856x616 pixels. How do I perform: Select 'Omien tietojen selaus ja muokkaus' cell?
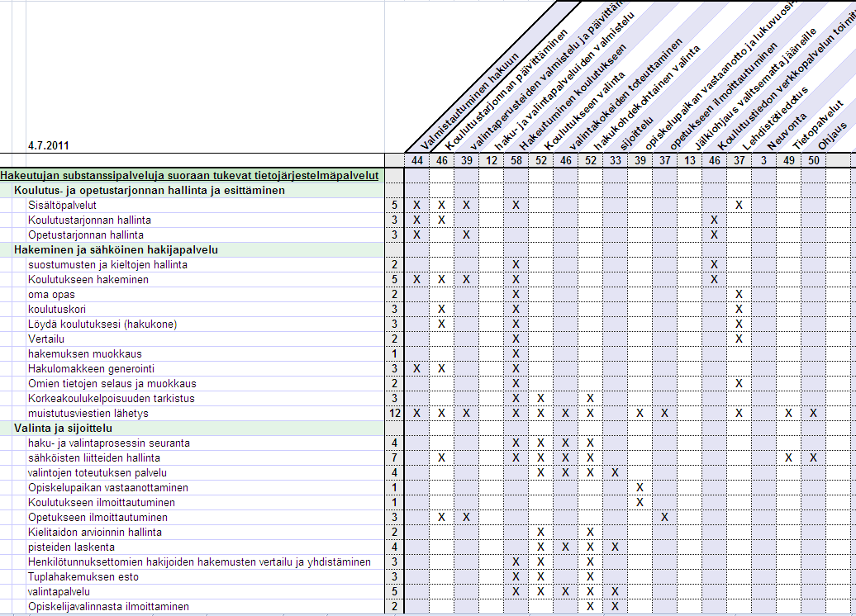pos(112,384)
